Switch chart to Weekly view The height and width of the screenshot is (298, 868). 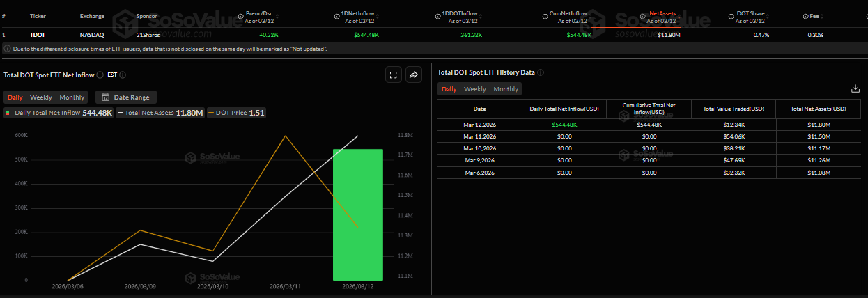click(x=40, y=97)
